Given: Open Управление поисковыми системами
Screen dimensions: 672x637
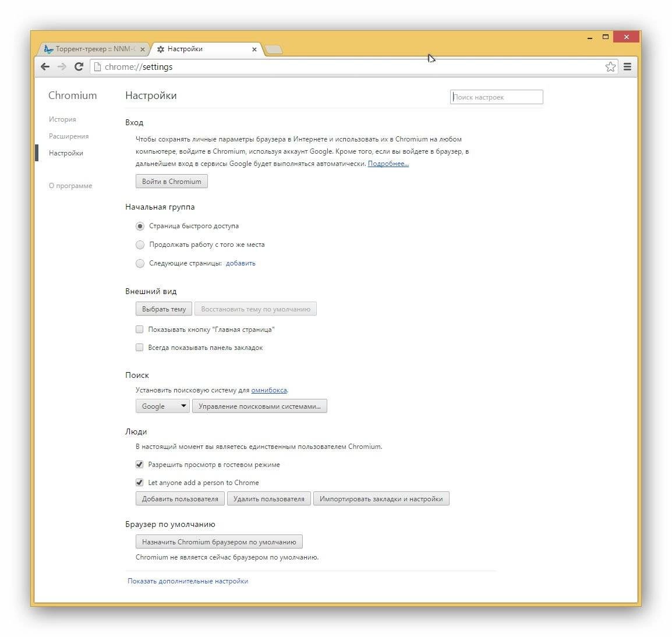Looking at the screenshot, I should point(260,406).
